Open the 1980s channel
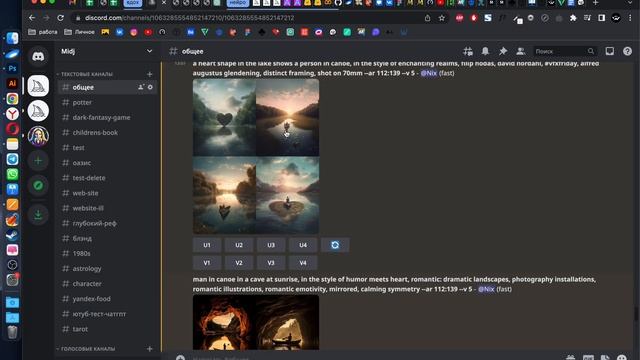 (x=108, y=253)
